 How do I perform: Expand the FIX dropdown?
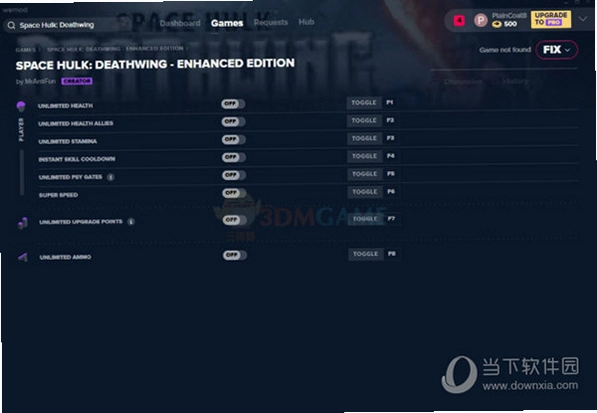pyautogui.click(x=557, y=50)
